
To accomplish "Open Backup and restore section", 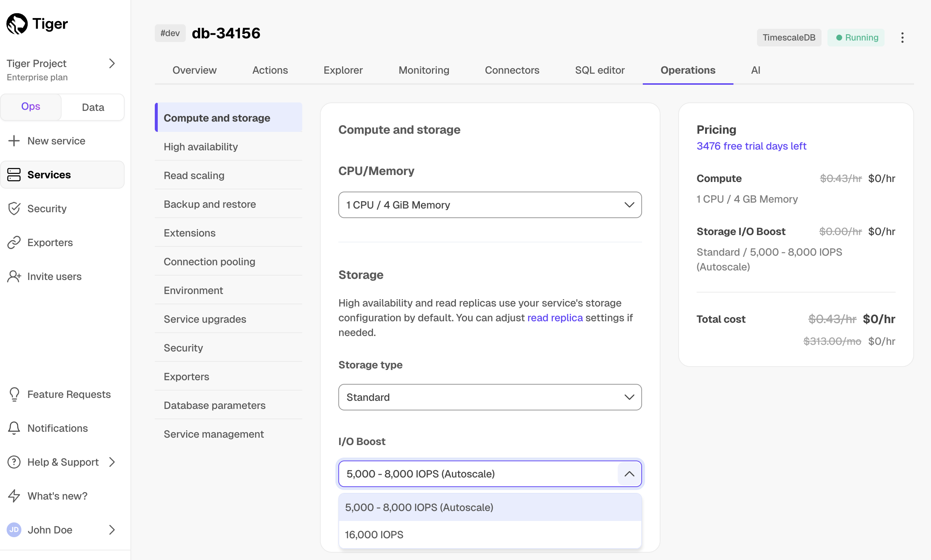I will pyautogui.click(x=209, y=204).
